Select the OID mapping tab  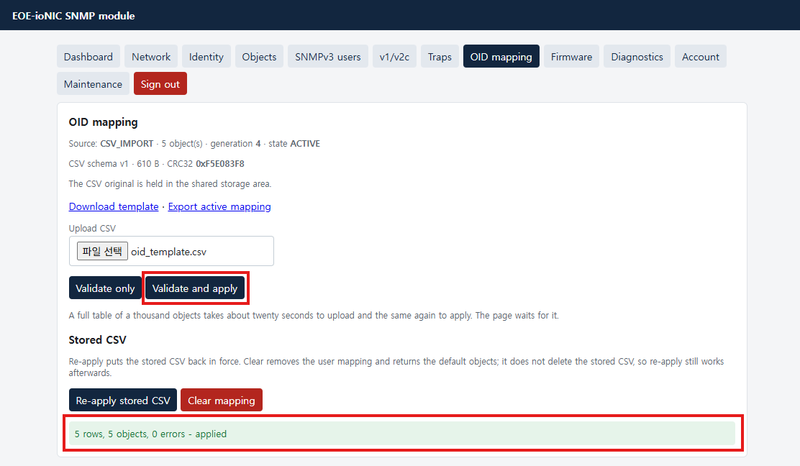tap(501, 57)
